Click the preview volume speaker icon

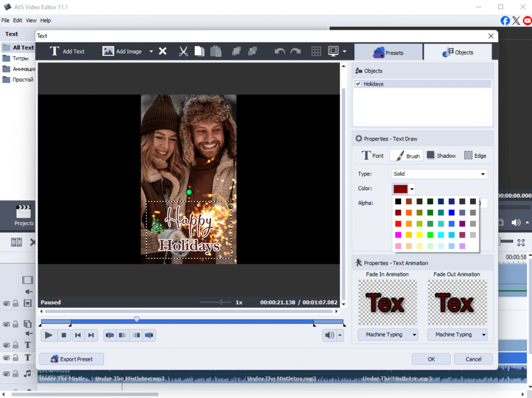pos(329,335)
